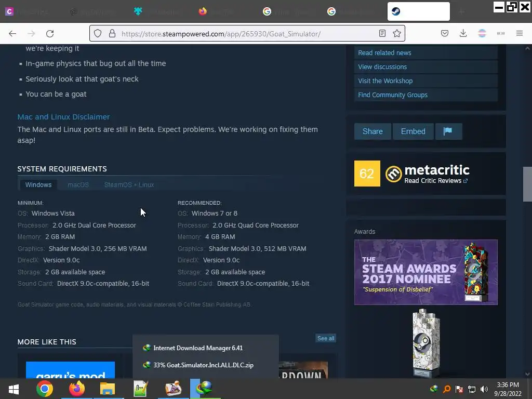Open the Firefox account avatar menu
This screenshot has width=532, height=399.
pyautogui.click(x=482, y=33)
